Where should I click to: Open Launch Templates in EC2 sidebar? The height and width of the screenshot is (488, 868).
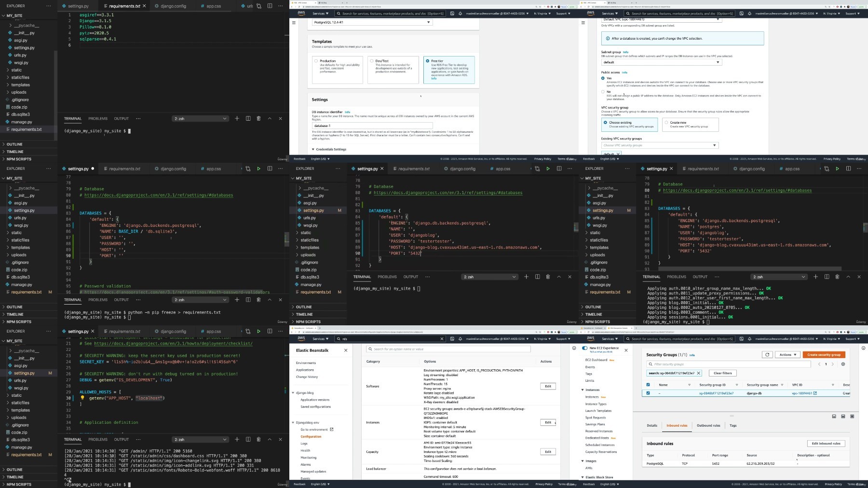[x=598, y=411]
